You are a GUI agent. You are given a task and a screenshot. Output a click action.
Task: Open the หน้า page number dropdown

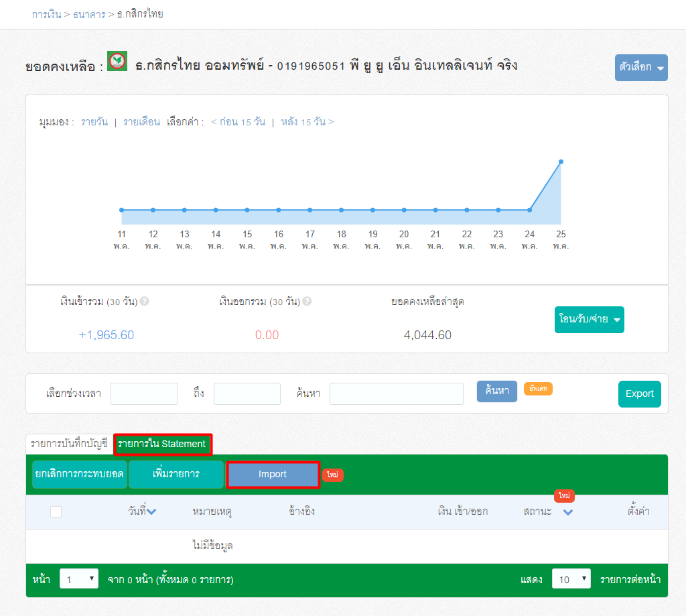(x=79, y=580)
